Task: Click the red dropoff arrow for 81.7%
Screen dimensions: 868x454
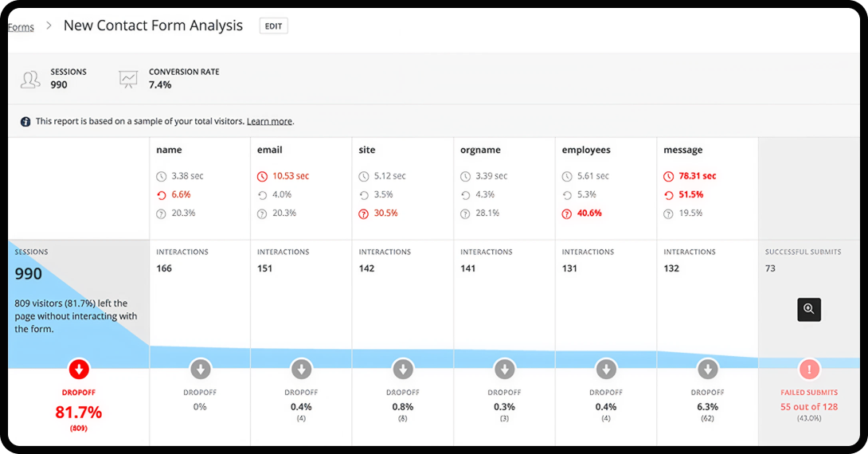Action: point(79,369)
